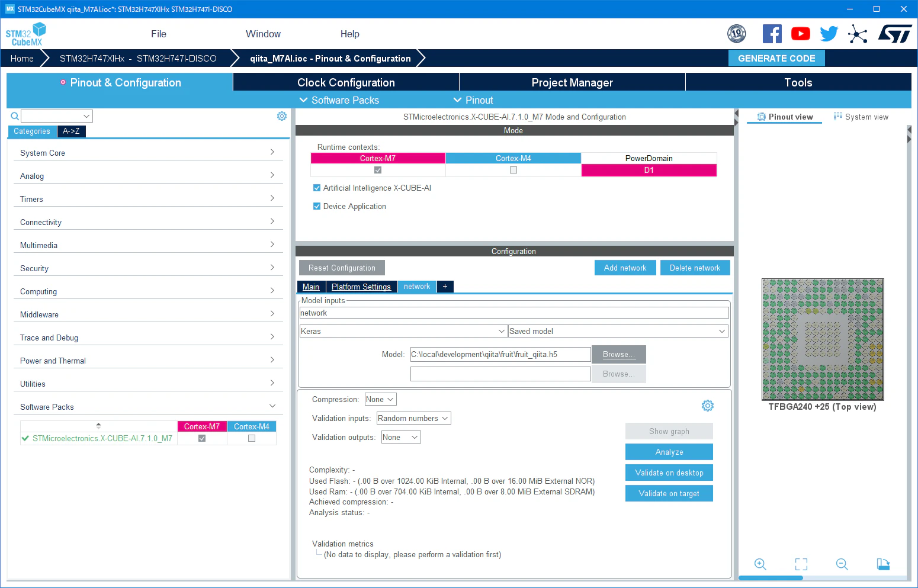Open the Saved model format dropdown
The image size is (918, 588).
click(x=618, y=331)
